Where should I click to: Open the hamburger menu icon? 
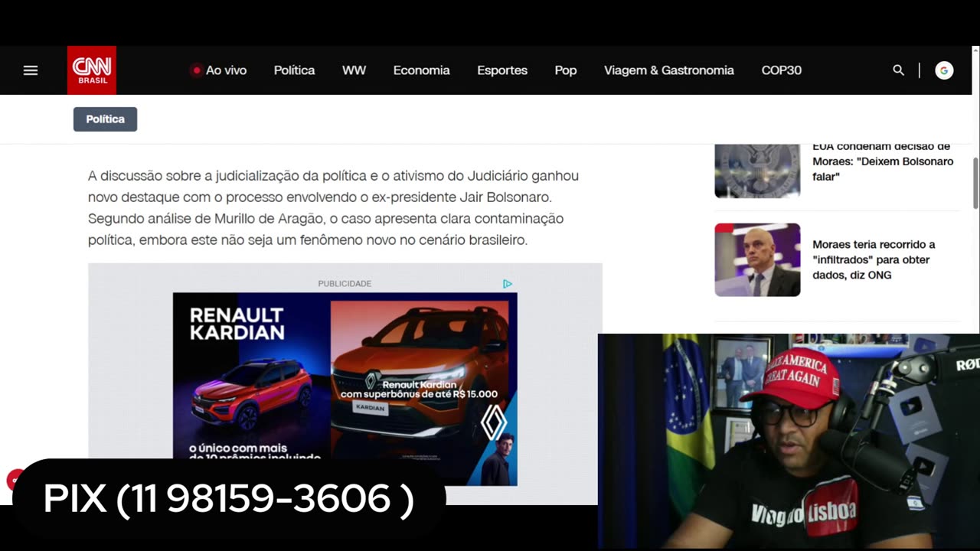coord(31,70)
